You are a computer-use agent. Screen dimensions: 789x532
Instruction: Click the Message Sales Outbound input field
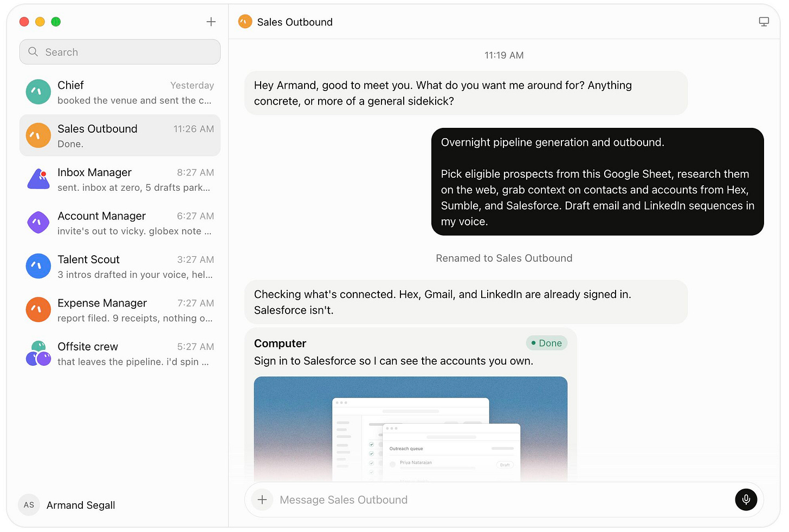click(504, 499)
